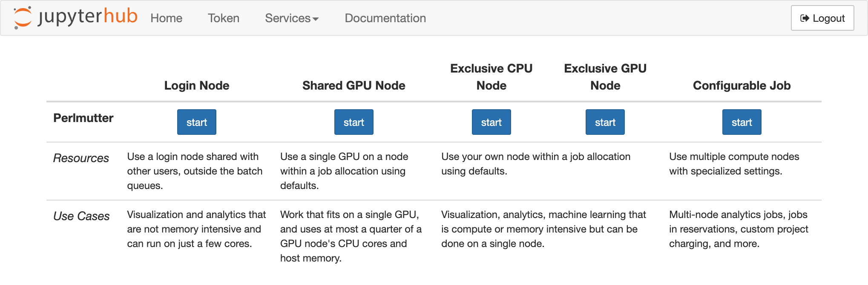Screen dimensions: 868x285
Task: Click the Shared GPU Node column header
Action: coord(354,85)
